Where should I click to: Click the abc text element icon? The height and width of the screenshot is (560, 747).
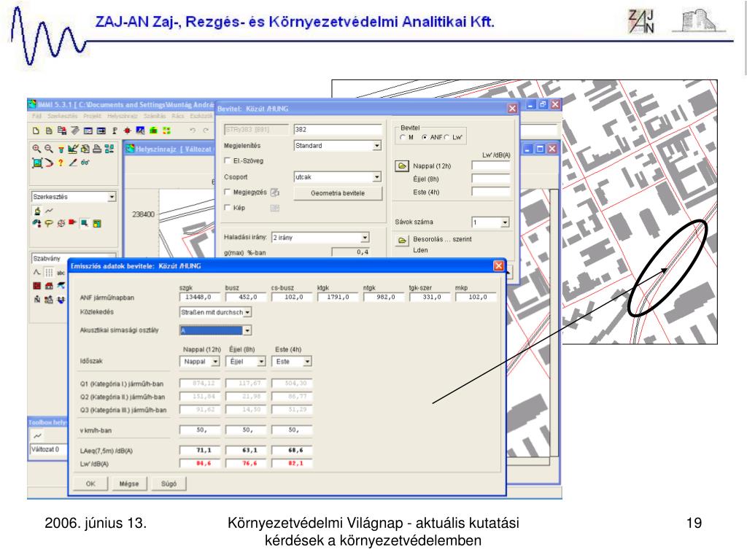61,273
